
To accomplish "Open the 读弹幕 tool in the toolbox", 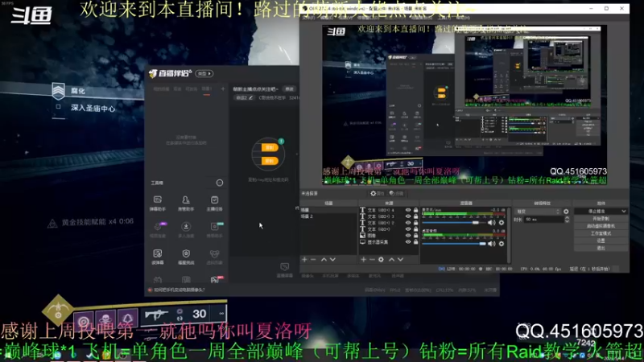I will (157, 257).
